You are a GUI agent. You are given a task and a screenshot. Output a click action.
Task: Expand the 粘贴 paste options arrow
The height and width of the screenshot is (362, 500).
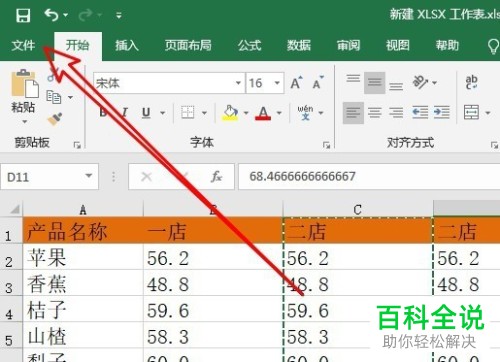(x=24, y=121)
